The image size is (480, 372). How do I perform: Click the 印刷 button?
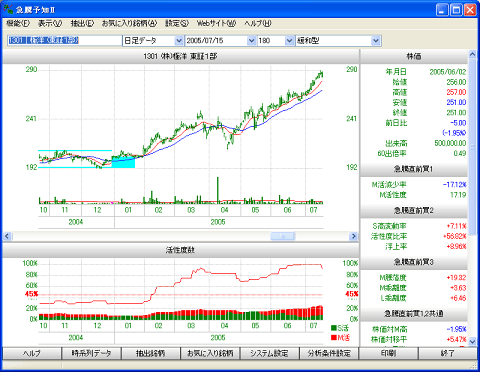coord(388,353)
